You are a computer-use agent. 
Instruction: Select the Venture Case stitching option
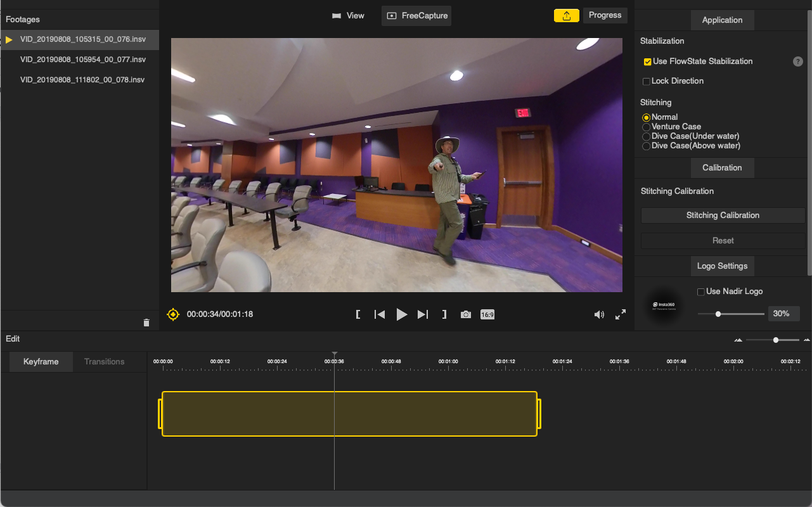(647, 127)
